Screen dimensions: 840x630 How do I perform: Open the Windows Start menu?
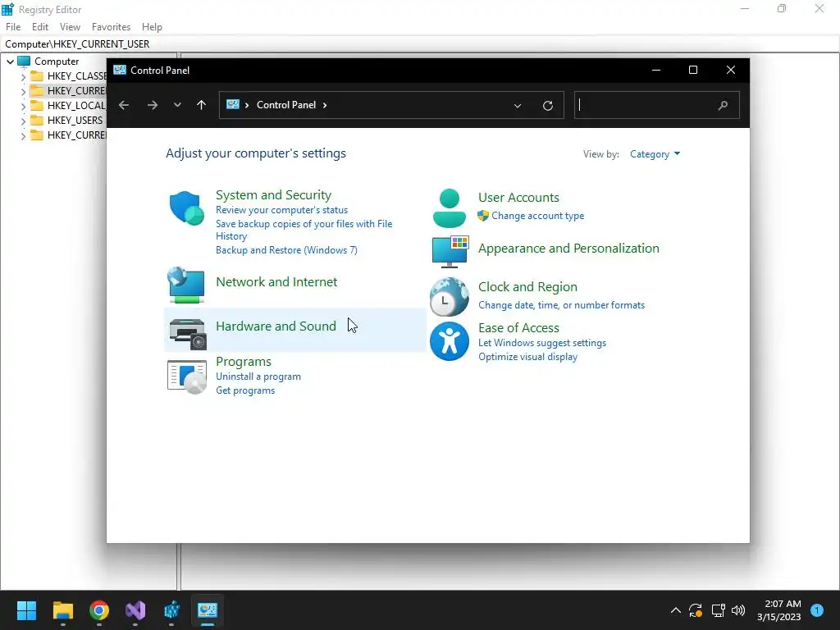(26, 610)
